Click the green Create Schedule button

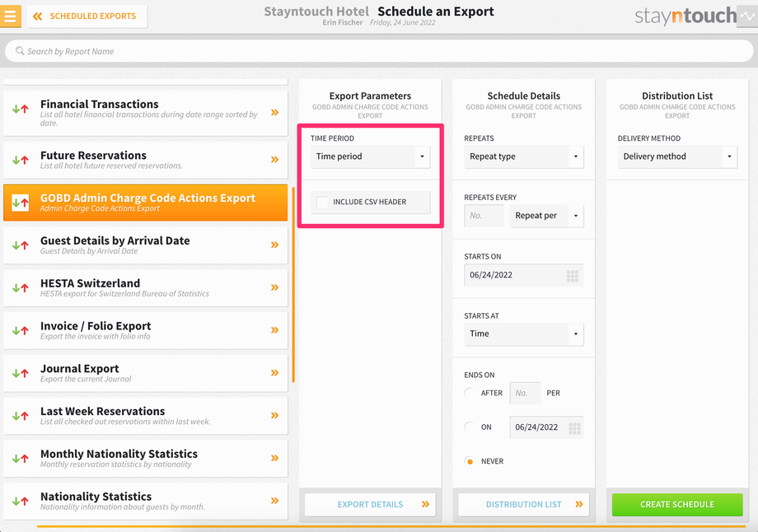(x=677, y=505)
